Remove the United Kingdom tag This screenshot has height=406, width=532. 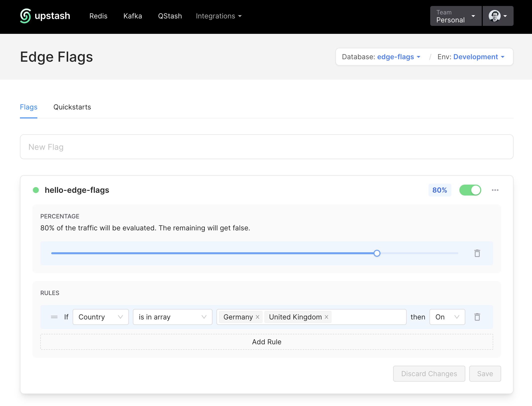(326, 317)
